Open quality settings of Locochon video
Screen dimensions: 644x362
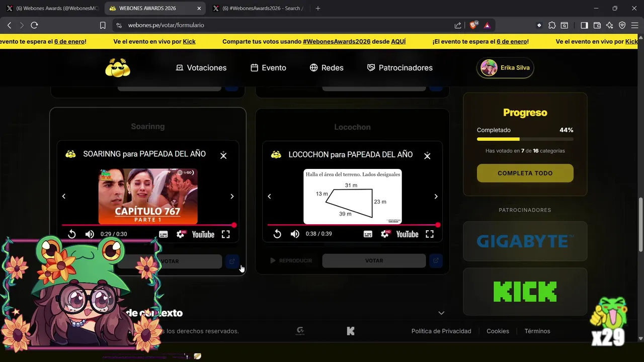coord(385,234)
